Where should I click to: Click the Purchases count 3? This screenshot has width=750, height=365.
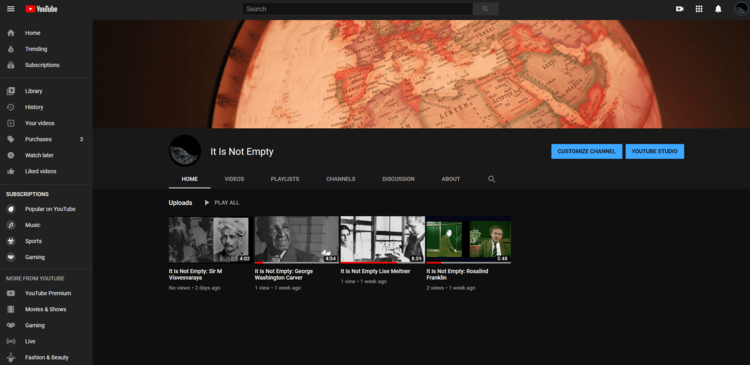[x=81, y=139]
